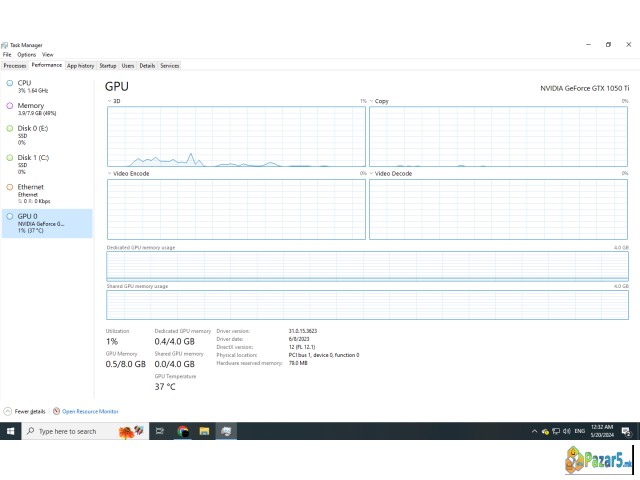
Task: Switch to the Processes tab
Action: pyautogui.click(x=15, y=65)
